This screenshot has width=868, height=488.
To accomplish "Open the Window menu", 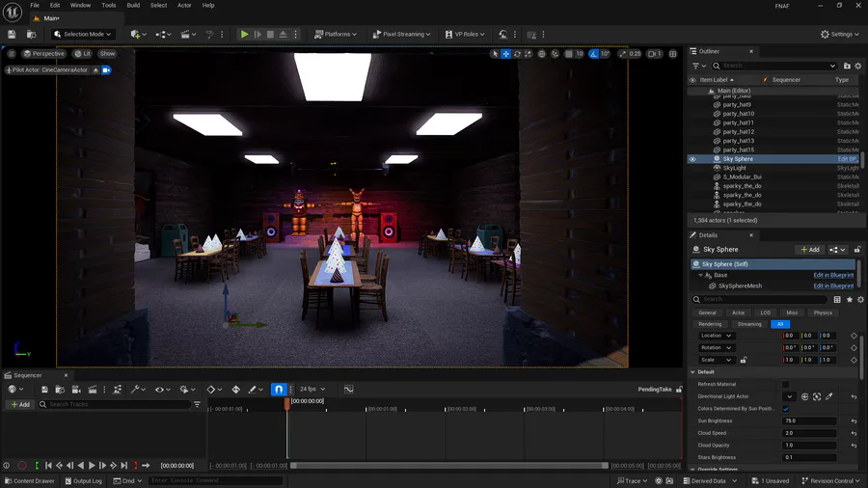I will coord(80,5).
